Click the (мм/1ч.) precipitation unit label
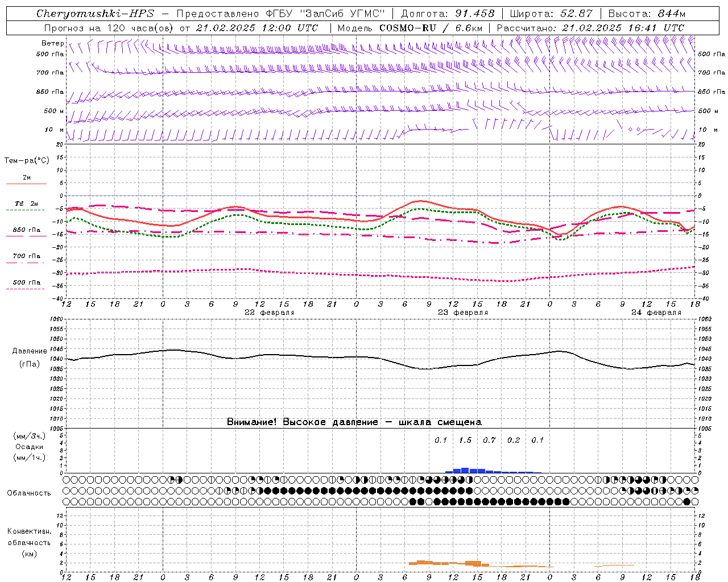 [30, 458]
